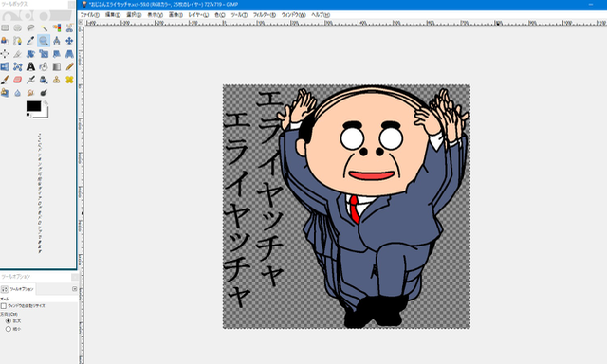Enable ウィンドウを自動リサイズ checkbox

pos(4,306)
